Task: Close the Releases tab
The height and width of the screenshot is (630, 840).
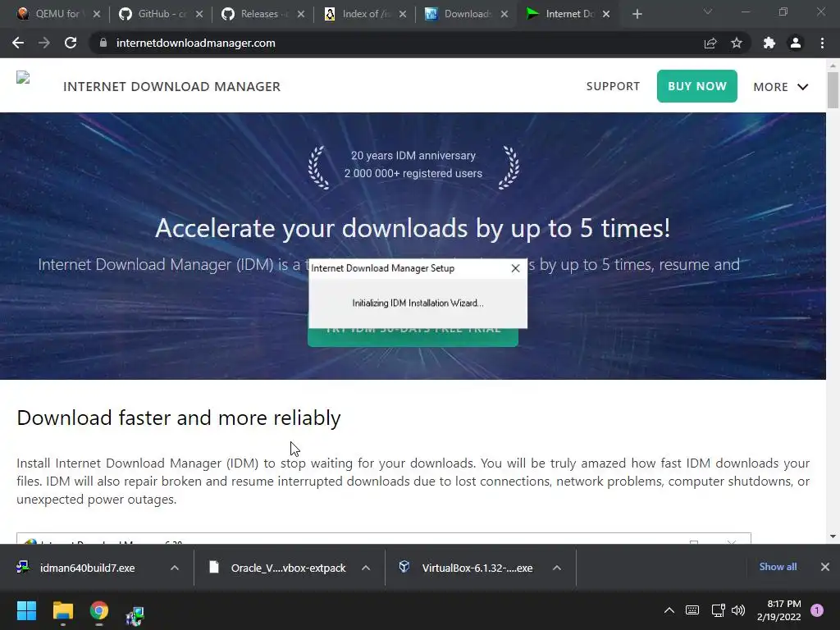Action: pos(301,14)
